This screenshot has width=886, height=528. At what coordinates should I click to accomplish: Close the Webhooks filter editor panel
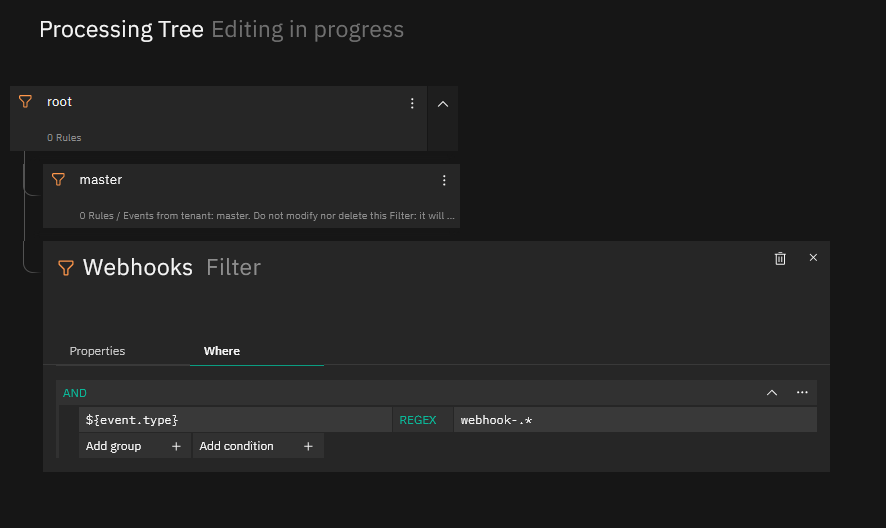813,258
